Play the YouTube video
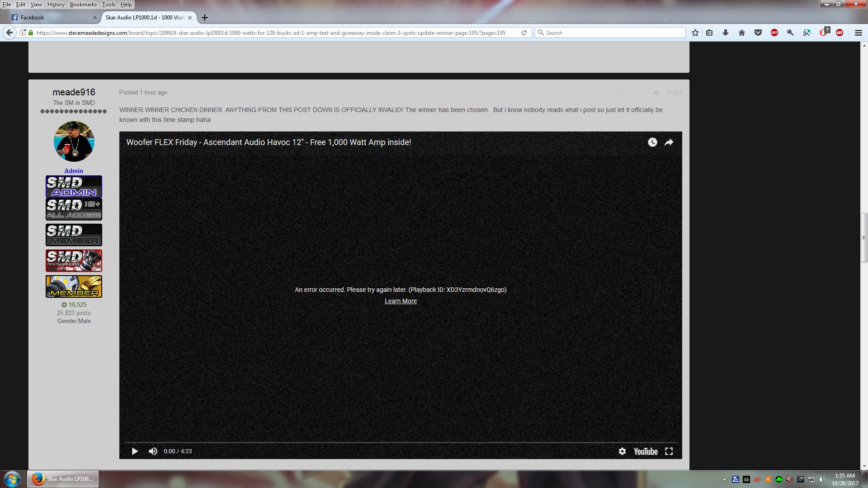 pyautogui.click(x=134, y=451)
